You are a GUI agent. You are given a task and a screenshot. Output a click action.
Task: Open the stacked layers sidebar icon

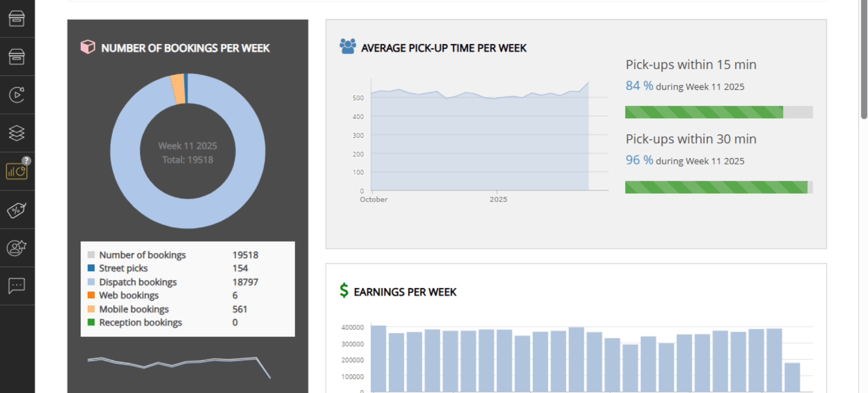point(17,133)
